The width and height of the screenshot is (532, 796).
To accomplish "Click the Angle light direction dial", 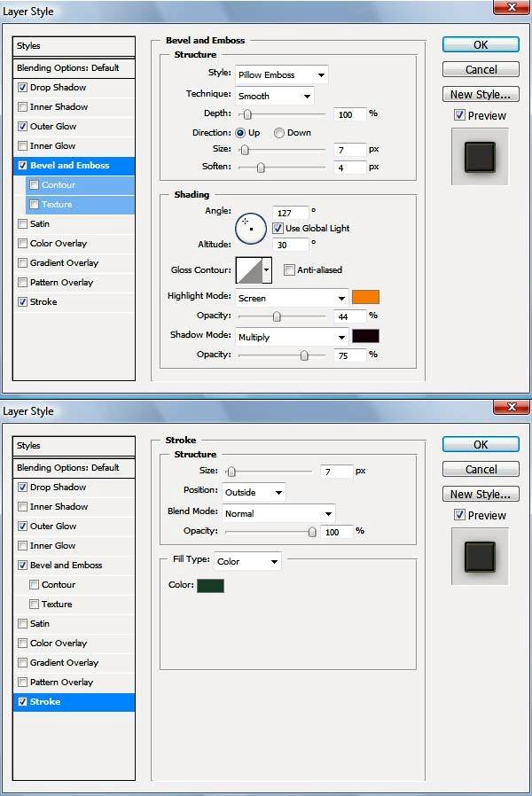I will tap(251, 228).
